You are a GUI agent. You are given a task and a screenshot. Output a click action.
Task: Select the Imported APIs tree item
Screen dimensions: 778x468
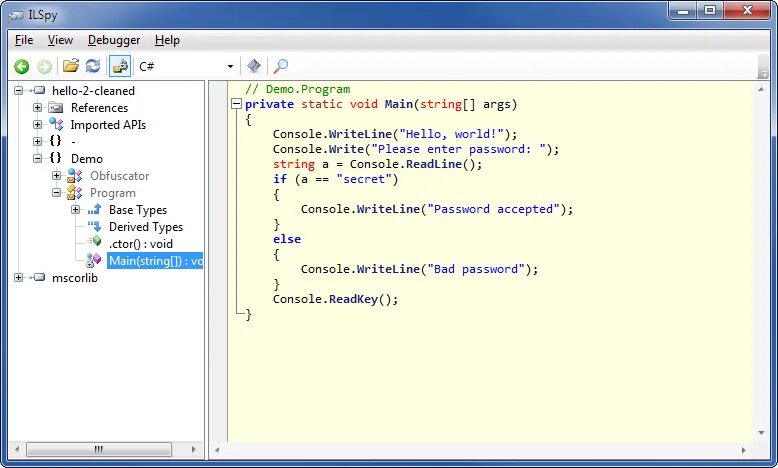click(108, 125)
